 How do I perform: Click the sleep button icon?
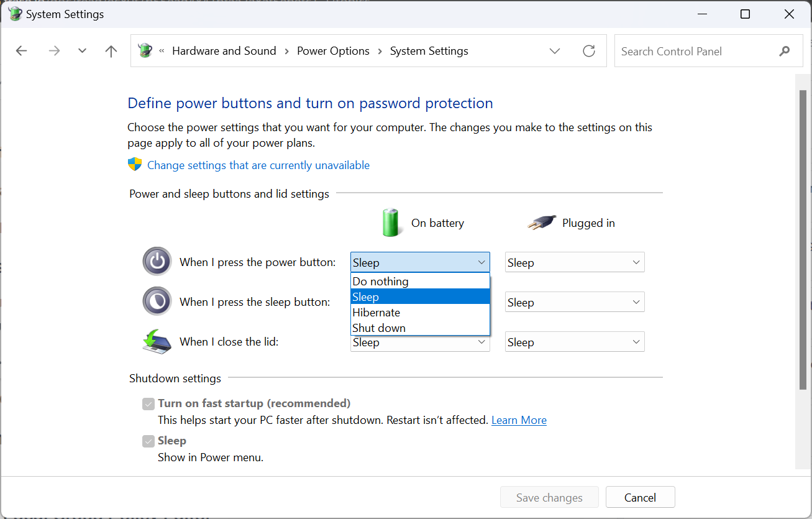click(x=157, y=301)
